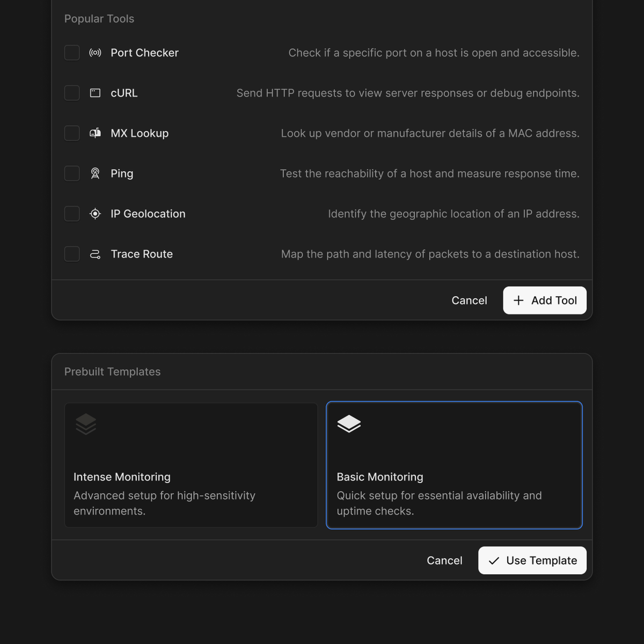Viewport: 644px width, 644px height.
Task: Cancel the Popular Tools dialog
Action: 469,301
